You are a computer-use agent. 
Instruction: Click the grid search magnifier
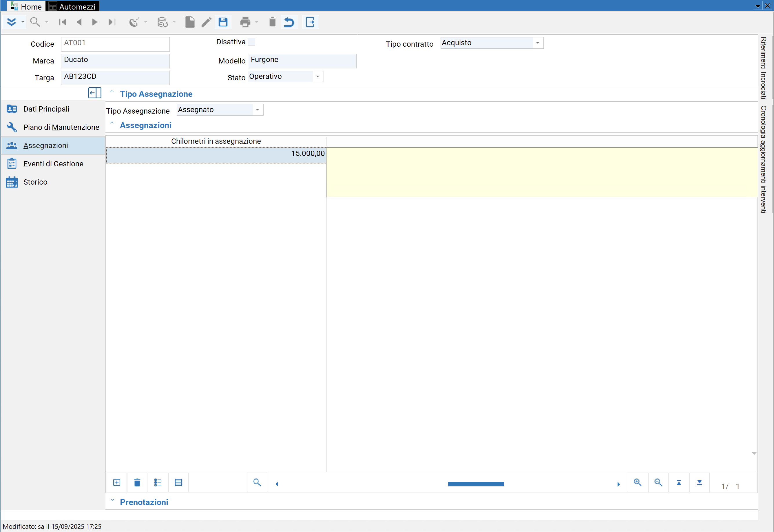tap(257, 482)
